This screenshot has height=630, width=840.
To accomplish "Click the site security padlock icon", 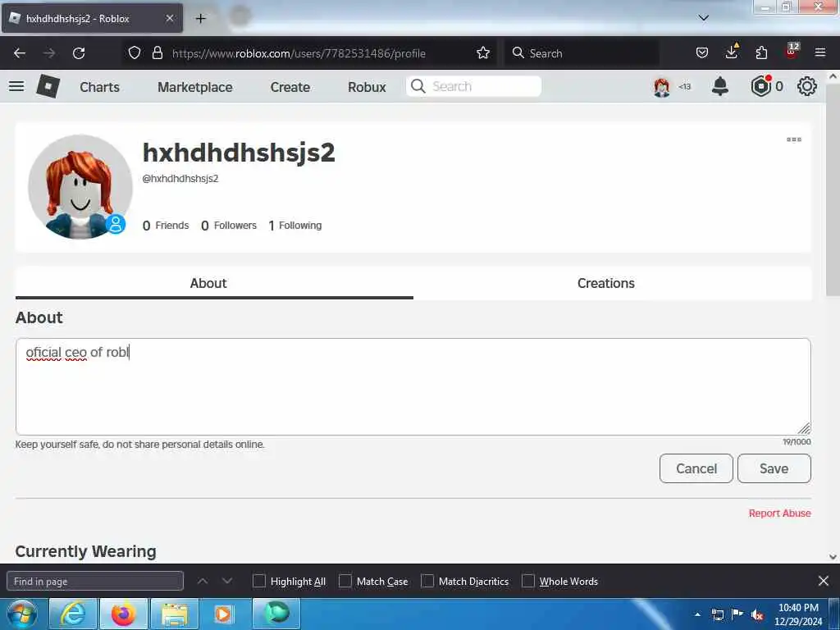I will click(157, 53).
